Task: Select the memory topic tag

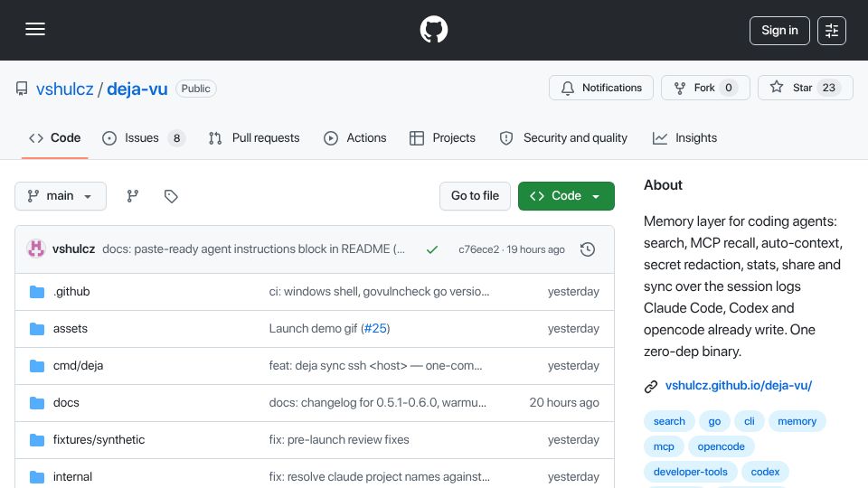Action: pyautogui.click(x=797, y=421)
